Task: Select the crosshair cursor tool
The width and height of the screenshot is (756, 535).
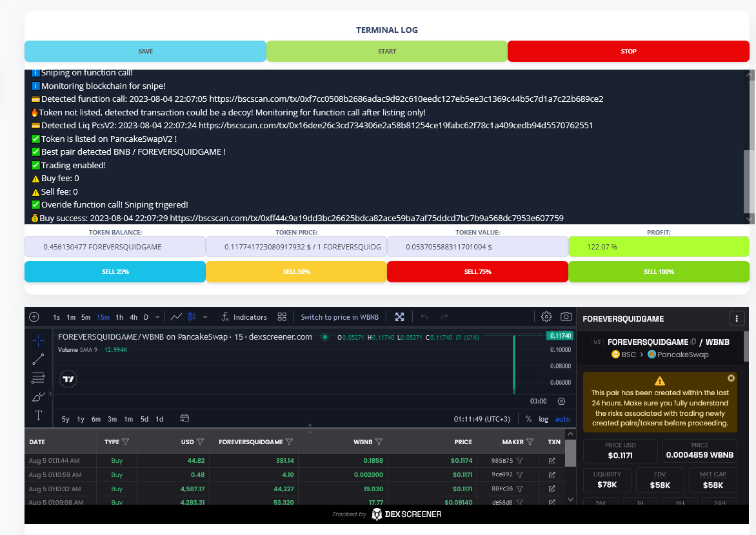Action: point(39,340)
